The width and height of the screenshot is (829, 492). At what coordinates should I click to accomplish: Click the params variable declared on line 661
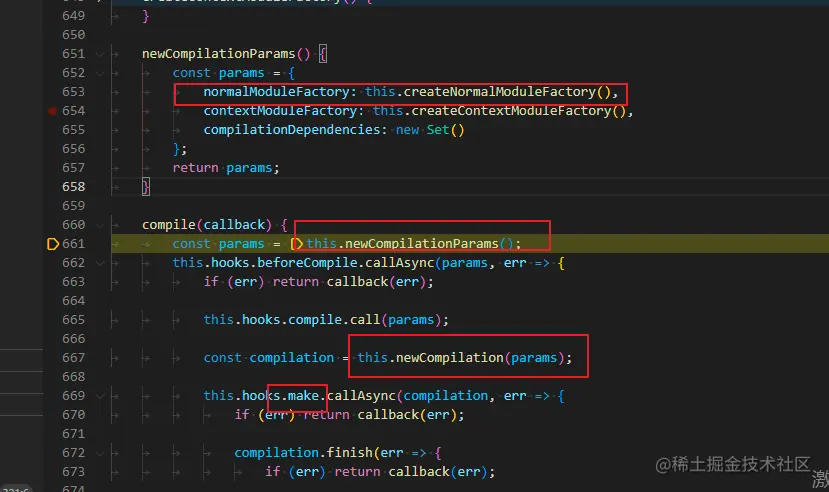pyautogui.click(x=241, y=244)
